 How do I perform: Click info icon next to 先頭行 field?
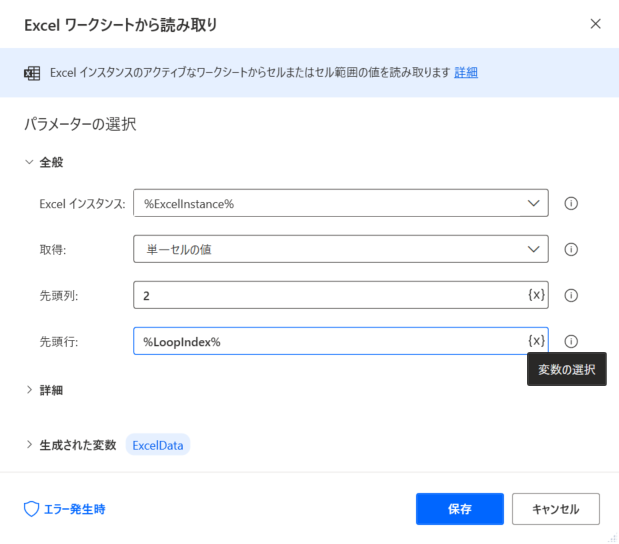pyautogui.click(x=571, y=341)
